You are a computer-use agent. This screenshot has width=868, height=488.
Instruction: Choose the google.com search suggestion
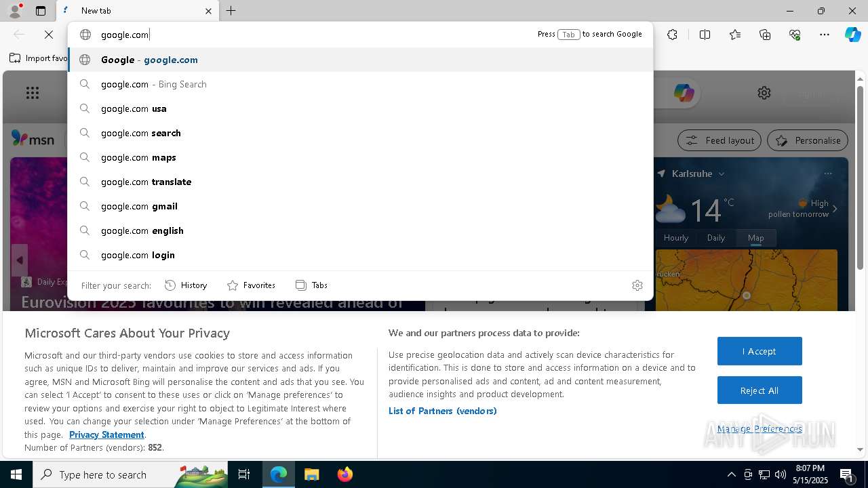[360, 133]
